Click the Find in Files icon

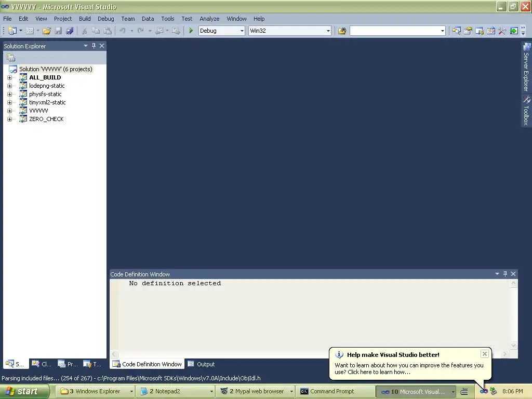click(342, 31)
